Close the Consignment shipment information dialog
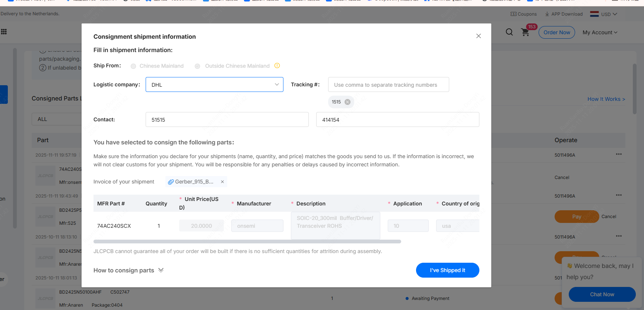644x310 pixels. click(x=479, y=36)
